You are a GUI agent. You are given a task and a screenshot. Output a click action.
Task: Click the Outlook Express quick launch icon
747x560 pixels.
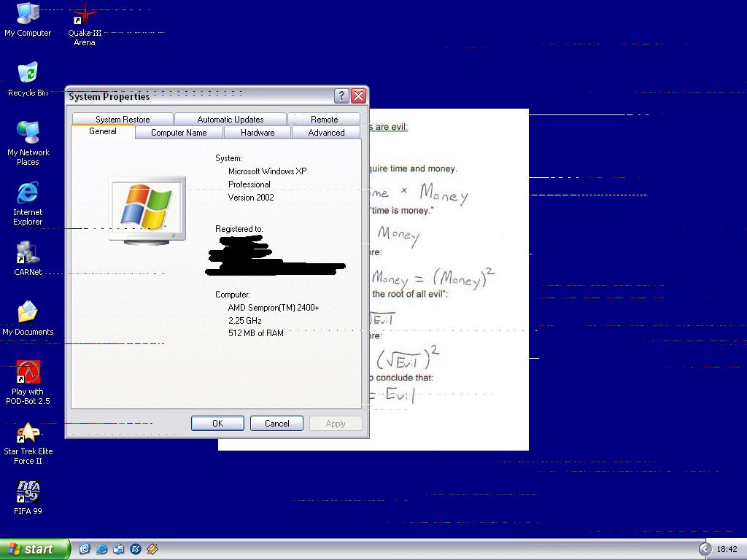point(119,549)
